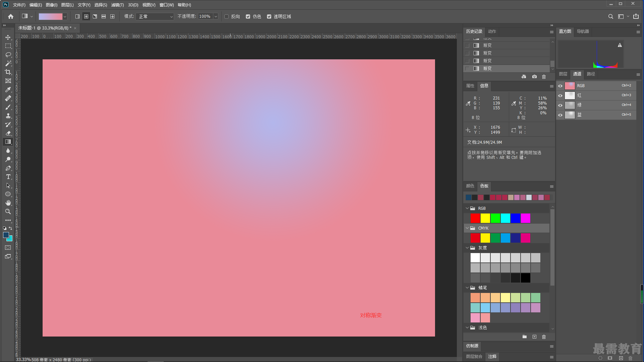Choose angle gradient style in options bar

(95, 16)
